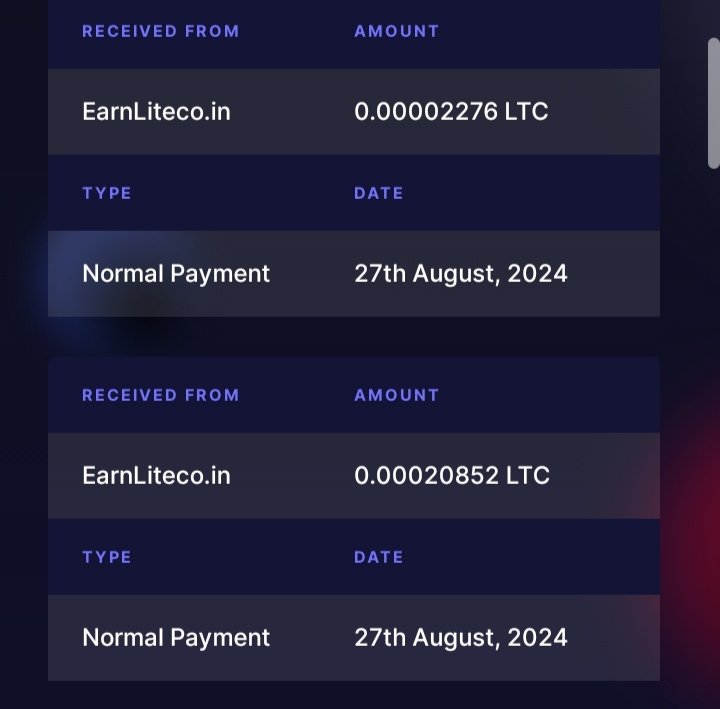
Task: Click the Amount header in the second card
Action: [x=396, y=395]
